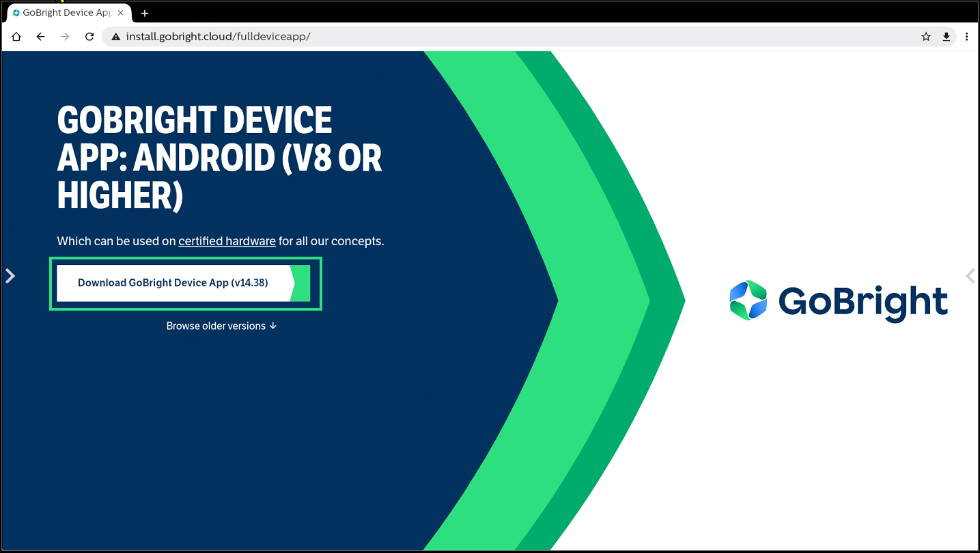980x553 pixels.
Task: Go back to the previous page
Action: (x=41, y=37)
